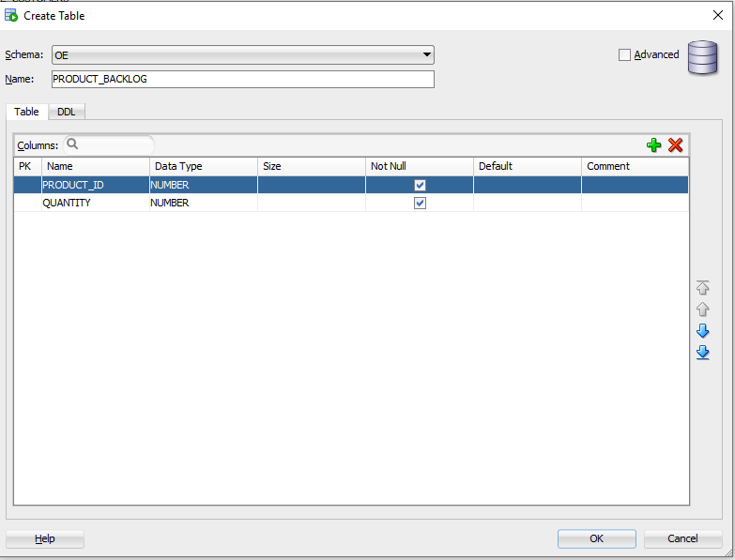The image size is (735, 560).
Task: Click the red X Remove Column icon
Action: click(x=675, y=145)
